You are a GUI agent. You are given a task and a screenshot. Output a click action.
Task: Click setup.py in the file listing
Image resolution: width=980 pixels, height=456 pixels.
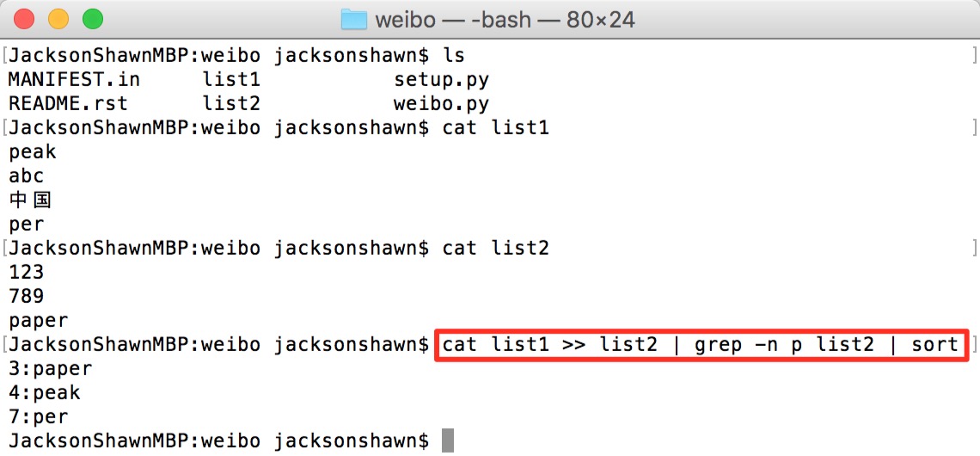click(x=441, y=80)
